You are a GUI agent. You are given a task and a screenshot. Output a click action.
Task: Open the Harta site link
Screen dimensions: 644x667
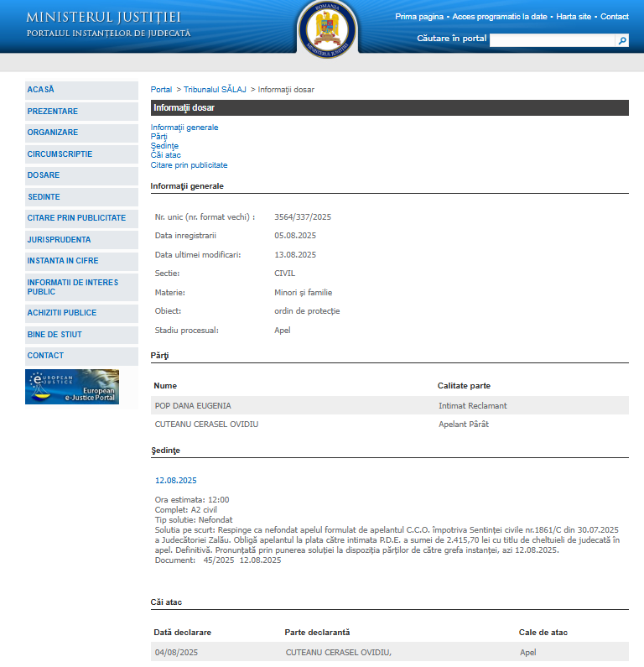click(574, 17)
